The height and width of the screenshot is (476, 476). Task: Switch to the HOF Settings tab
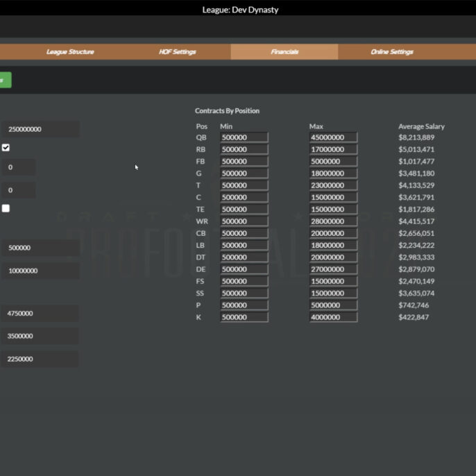[x=178, y=52]
